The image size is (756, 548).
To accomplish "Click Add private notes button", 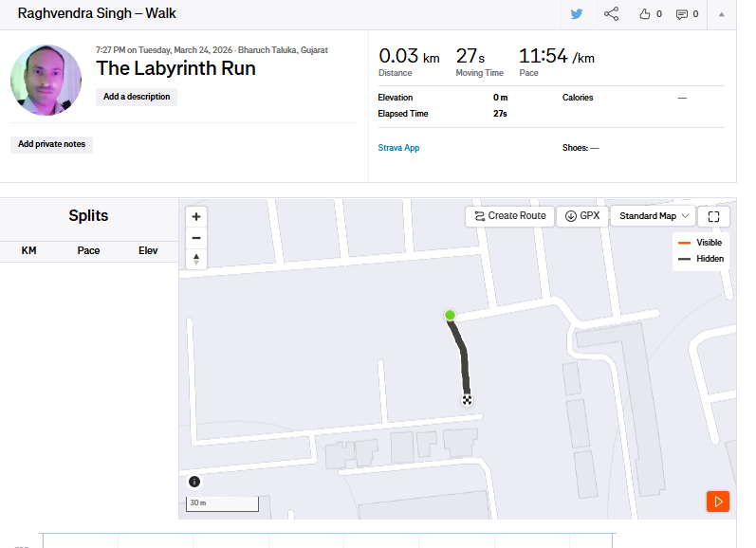I will [51, 144].
